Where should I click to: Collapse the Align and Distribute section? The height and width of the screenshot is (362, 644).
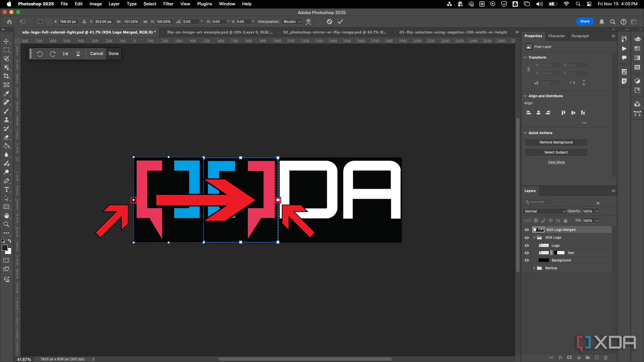tap(525, 96)
